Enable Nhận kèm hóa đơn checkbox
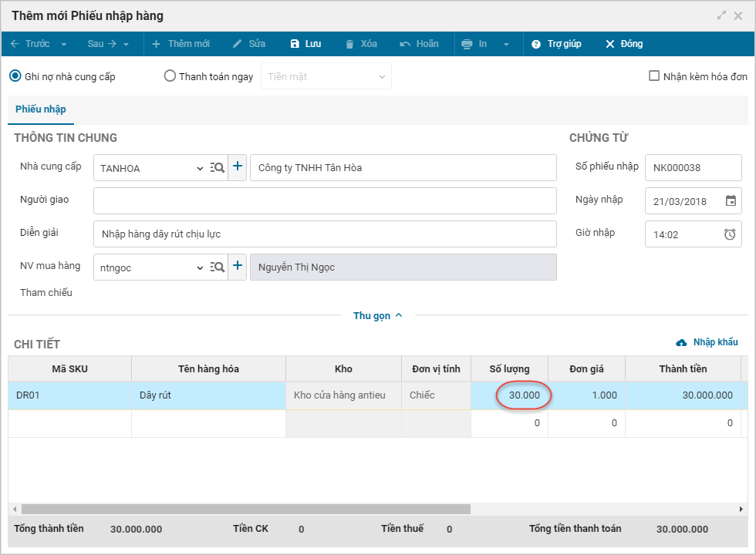The image size is (756, 555). coord(654,76)
